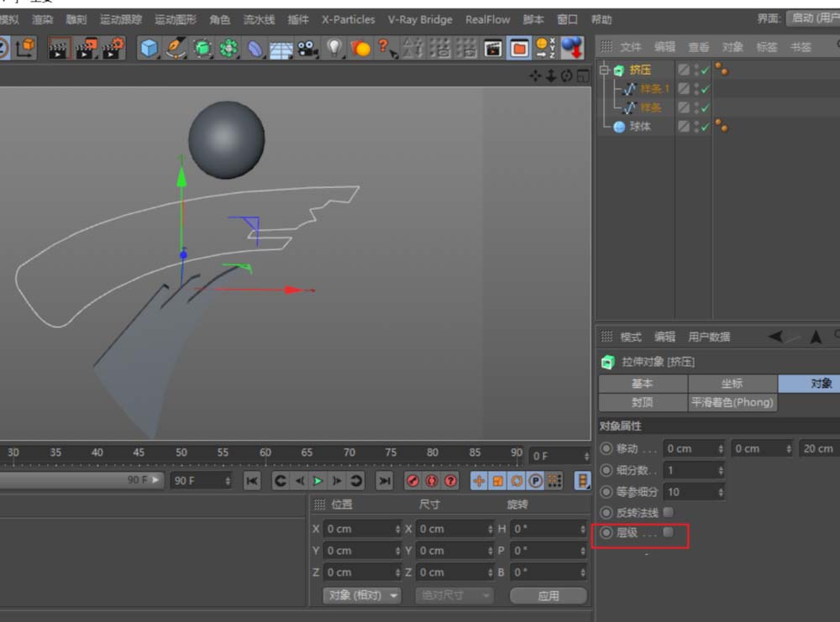Select the spline pen tool icon
840x622 pixels.
click(176, 49)
